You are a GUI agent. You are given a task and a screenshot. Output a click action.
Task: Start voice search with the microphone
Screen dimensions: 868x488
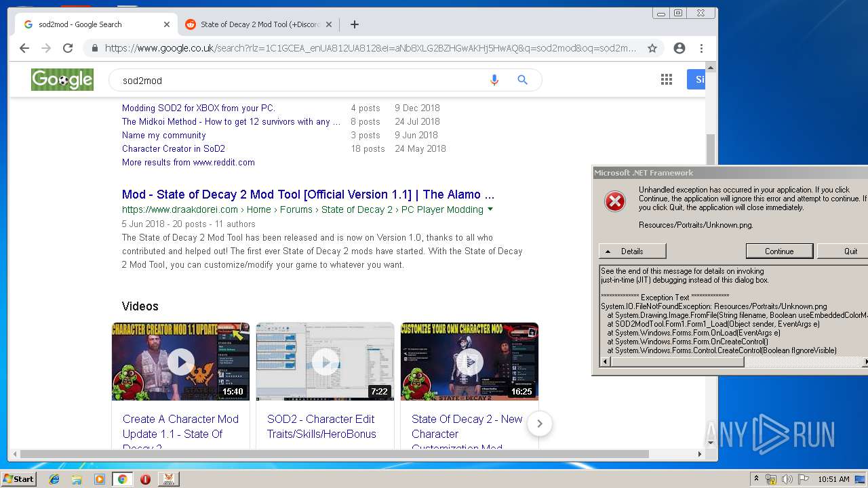[494, 80]
